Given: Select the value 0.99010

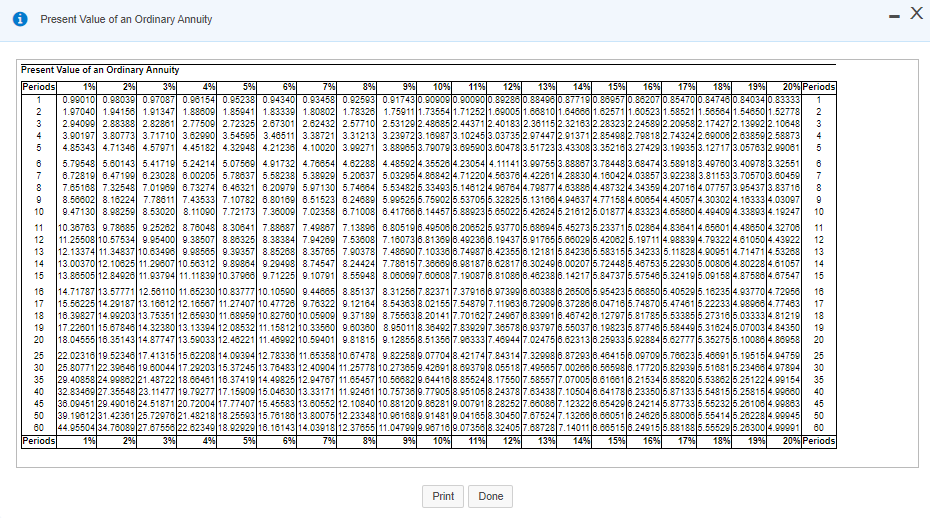Looking at the screenshot, I should point(79,100).
